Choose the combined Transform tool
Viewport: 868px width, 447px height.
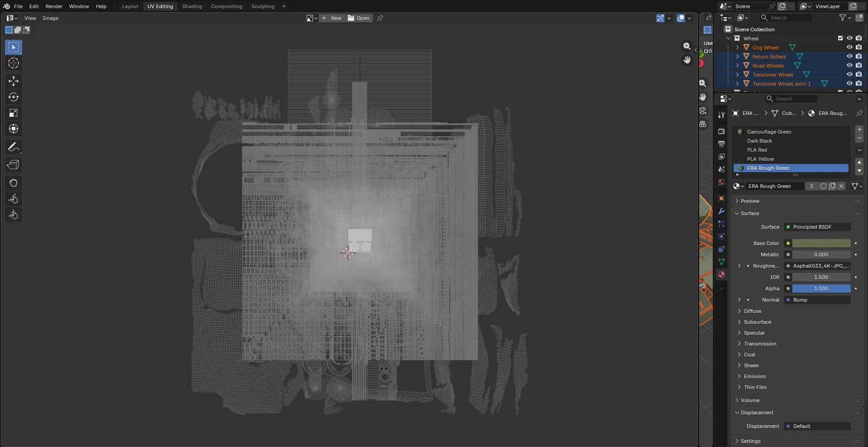[x=14, y=128]
